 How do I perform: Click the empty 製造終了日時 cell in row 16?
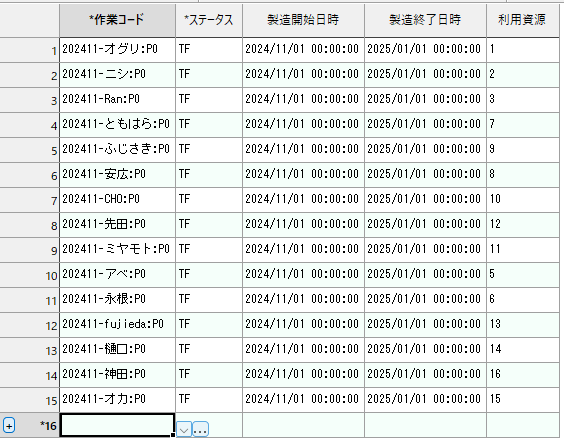pos(426,425)
